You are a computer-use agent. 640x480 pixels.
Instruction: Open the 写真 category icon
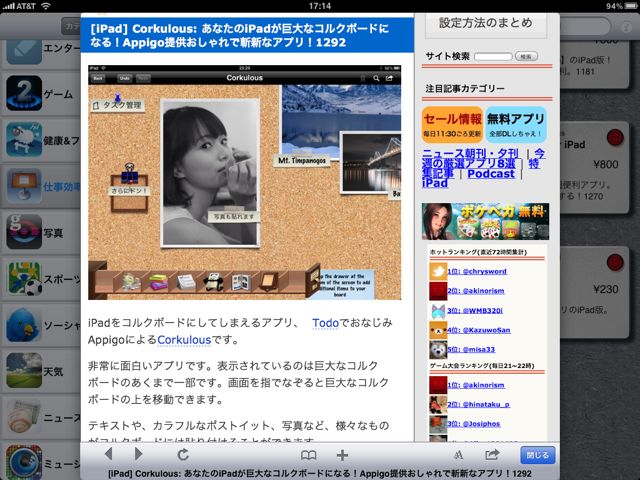[x=24, y=232]
